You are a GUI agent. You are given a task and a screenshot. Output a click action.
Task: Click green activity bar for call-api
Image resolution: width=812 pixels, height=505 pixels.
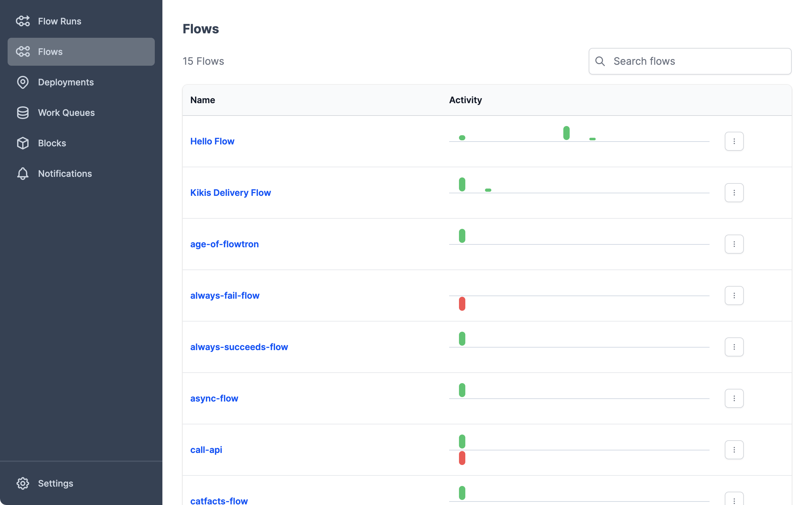(462, 442)
